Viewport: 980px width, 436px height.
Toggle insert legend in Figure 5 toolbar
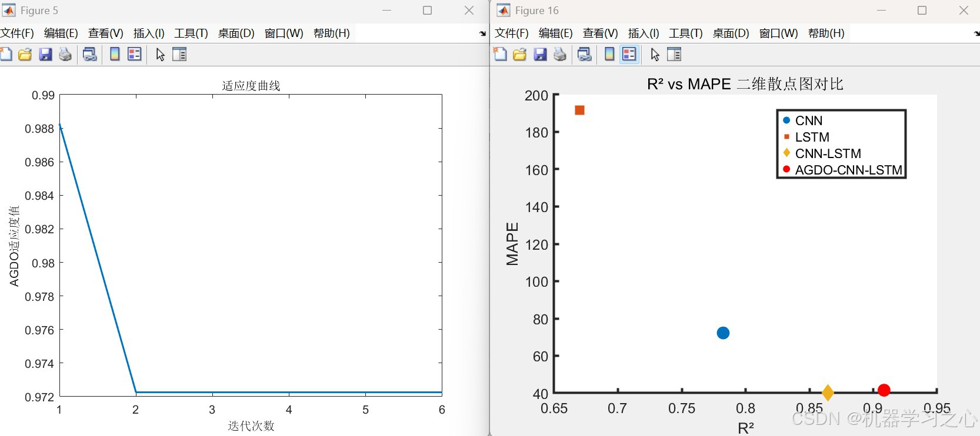coord(135,55)
